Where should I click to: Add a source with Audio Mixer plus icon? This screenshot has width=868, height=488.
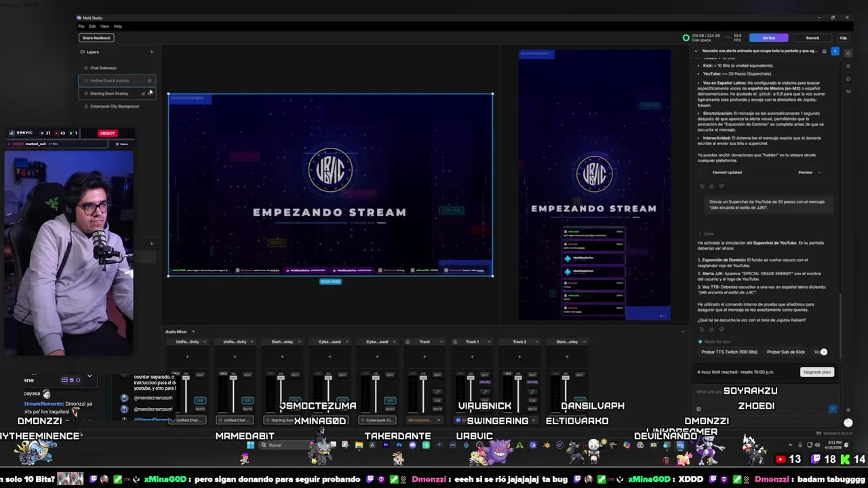tap(193, 331)
